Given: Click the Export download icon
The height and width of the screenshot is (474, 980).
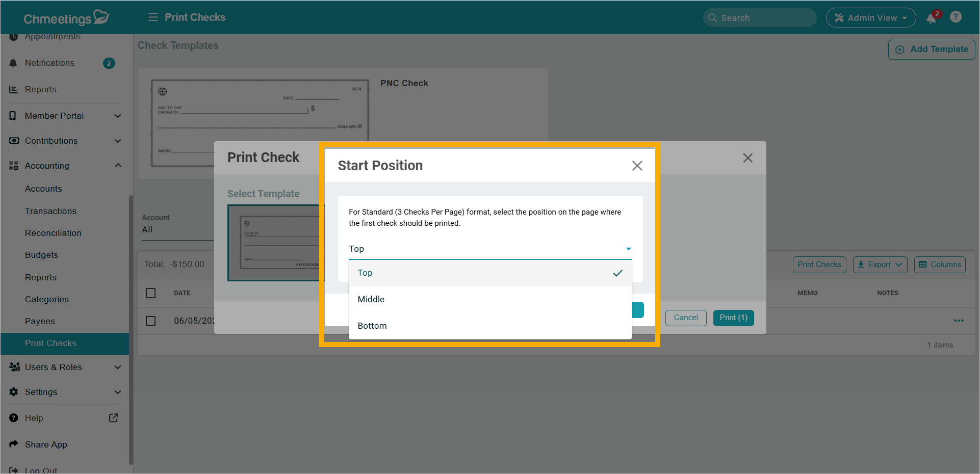Looking at the screenshot, I should [x=861, y=265].
